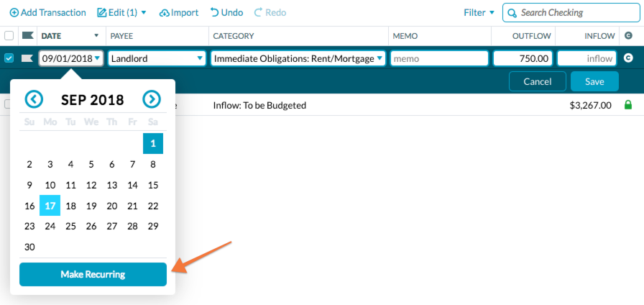Toggle cleared status on Landlord transaction
This screenshot has width=644, height=305.
point(628,58)
